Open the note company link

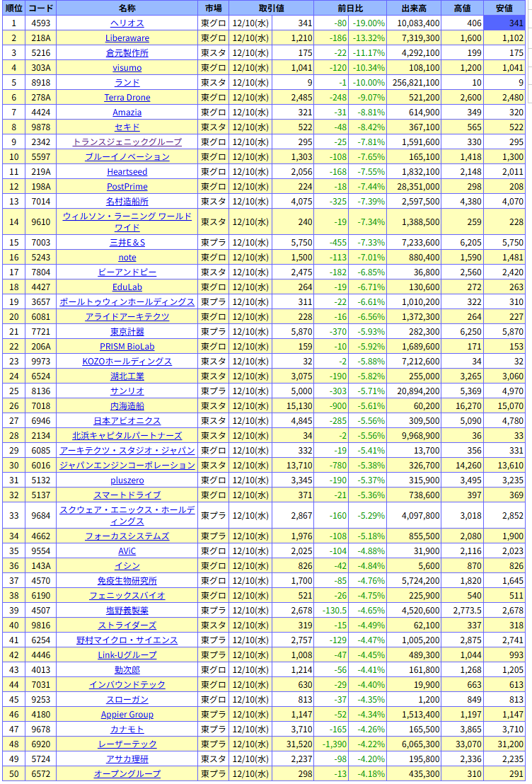[x=127, y=258]
